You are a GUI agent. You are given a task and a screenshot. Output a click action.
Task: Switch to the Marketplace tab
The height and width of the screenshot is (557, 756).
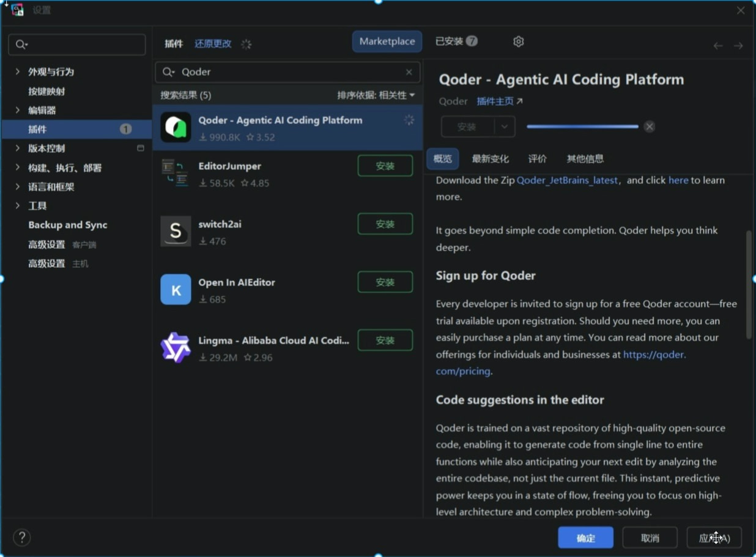(387, 42)
